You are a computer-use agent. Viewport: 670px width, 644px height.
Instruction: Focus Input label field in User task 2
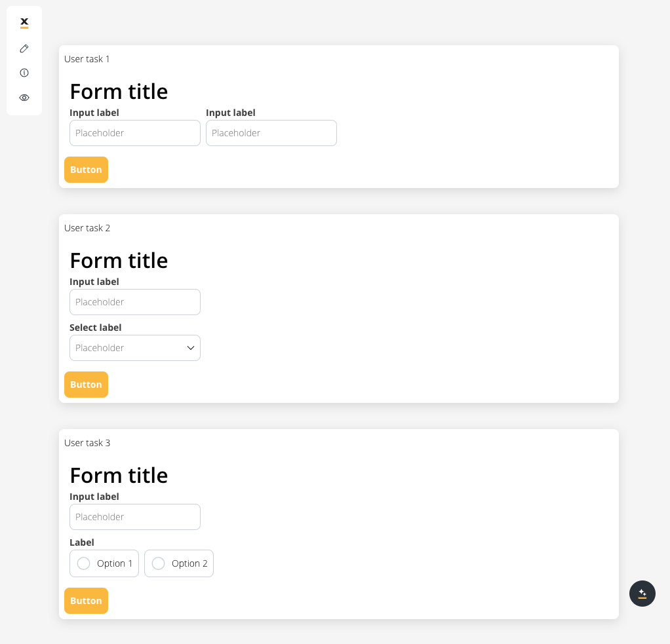[x=135, y=302]
